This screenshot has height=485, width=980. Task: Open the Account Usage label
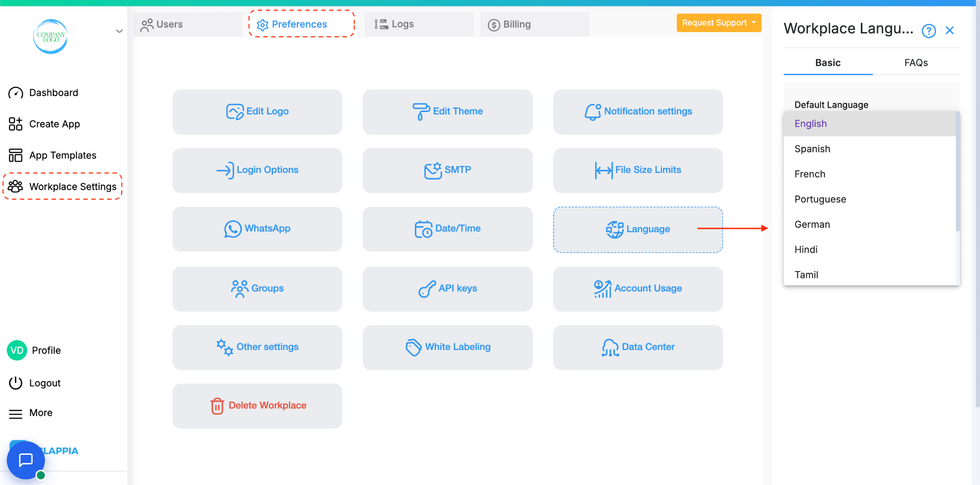click(648, 288)
